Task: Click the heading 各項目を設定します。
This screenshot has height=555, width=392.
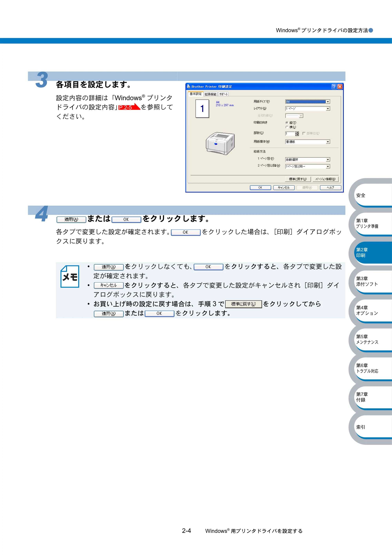Action: point(94,85)
